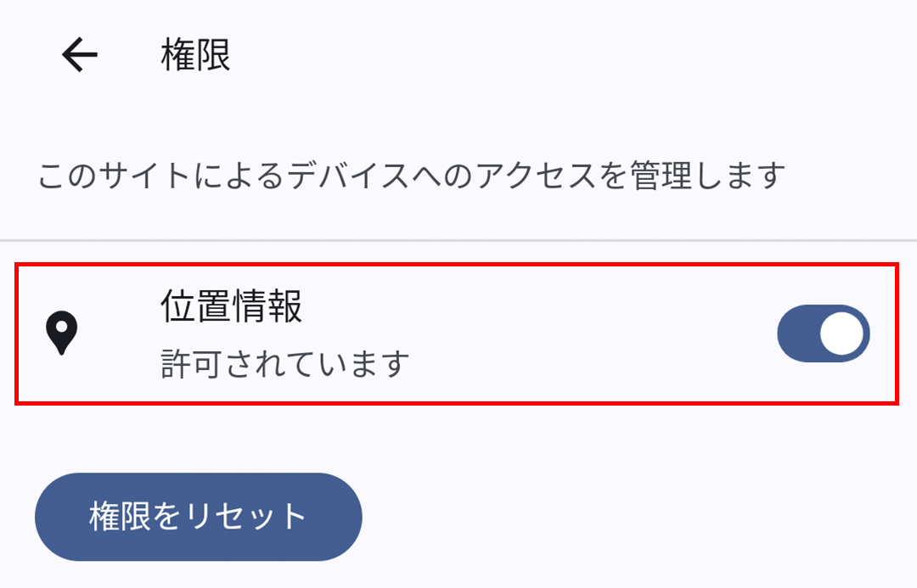This screenshot has height=588, width=917.
Task: Go back using the left arrow icon
Action: coord(80,54)
